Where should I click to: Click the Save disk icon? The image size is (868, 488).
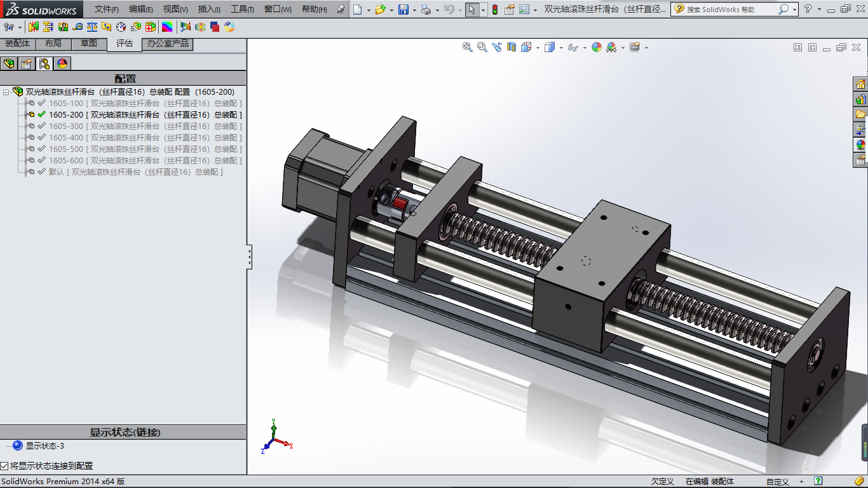pos(403,10)
